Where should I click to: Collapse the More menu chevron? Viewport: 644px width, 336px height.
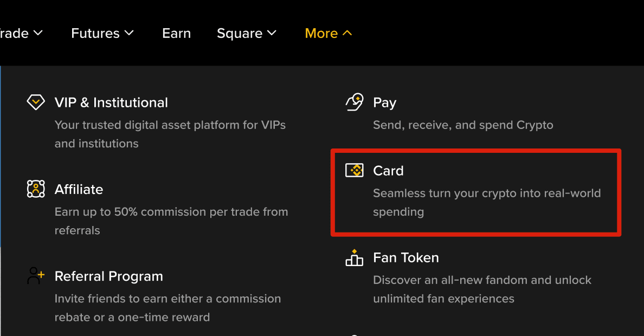(x=347, y=33)
